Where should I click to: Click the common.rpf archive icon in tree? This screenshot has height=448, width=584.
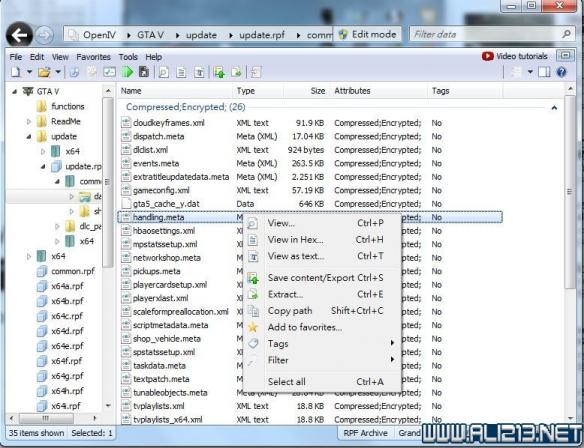42,271
